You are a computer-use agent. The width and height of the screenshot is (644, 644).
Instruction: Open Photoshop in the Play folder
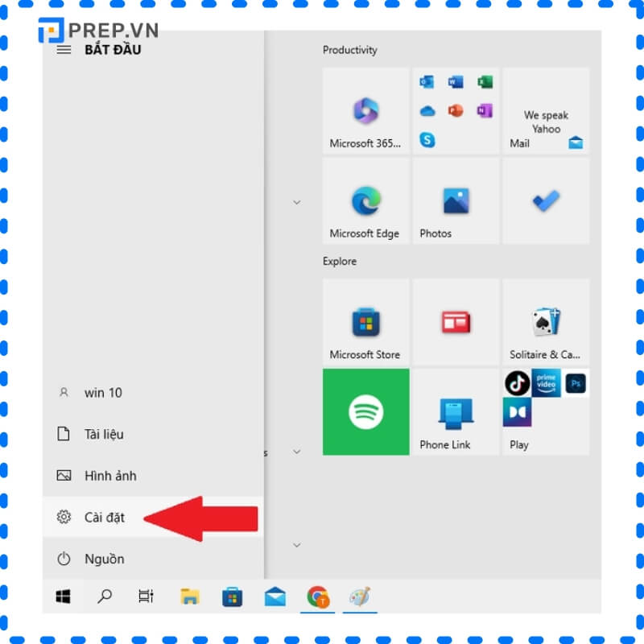575,383
